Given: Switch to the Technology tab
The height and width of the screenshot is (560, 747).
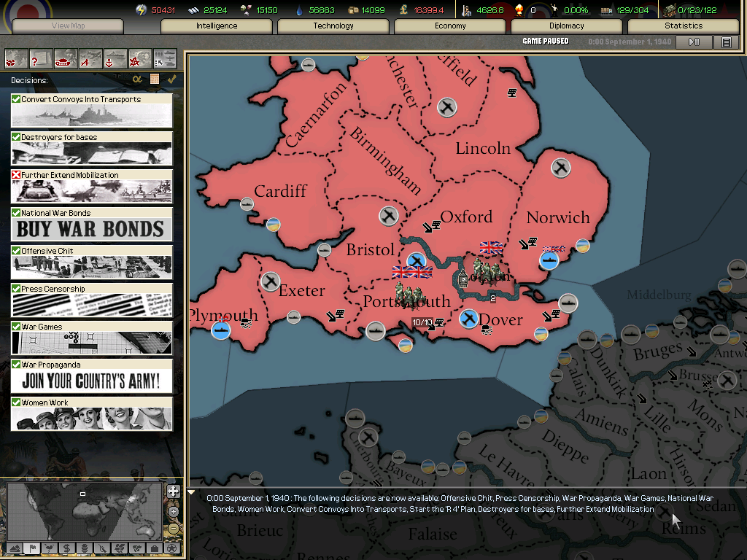Looking at the screenshot, I should pos(333,26).
